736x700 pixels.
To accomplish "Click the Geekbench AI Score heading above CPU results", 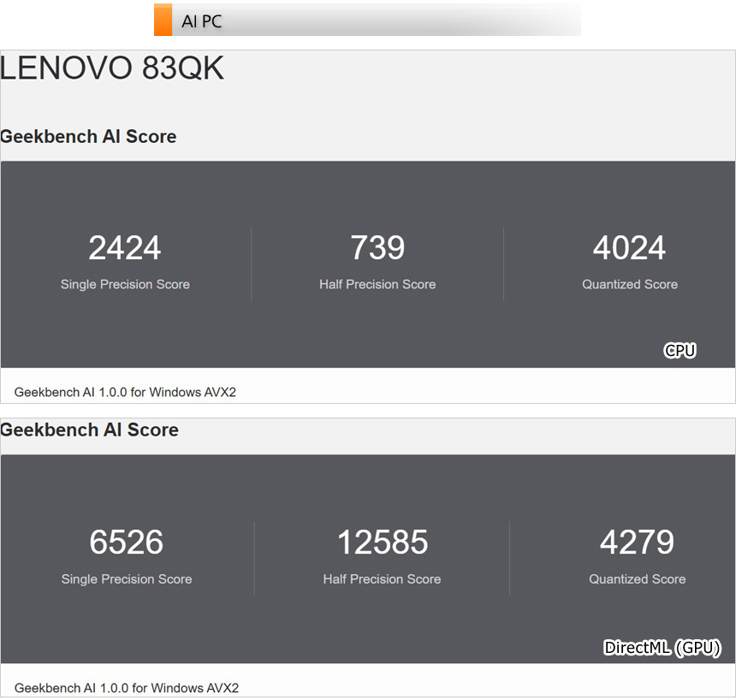I will 88,136.
